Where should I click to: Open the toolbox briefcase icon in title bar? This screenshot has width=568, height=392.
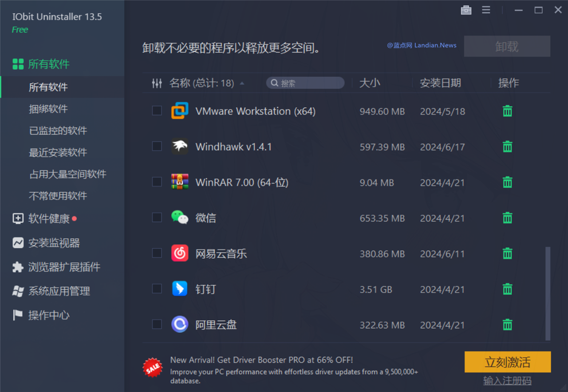click(x=466, y=10)
